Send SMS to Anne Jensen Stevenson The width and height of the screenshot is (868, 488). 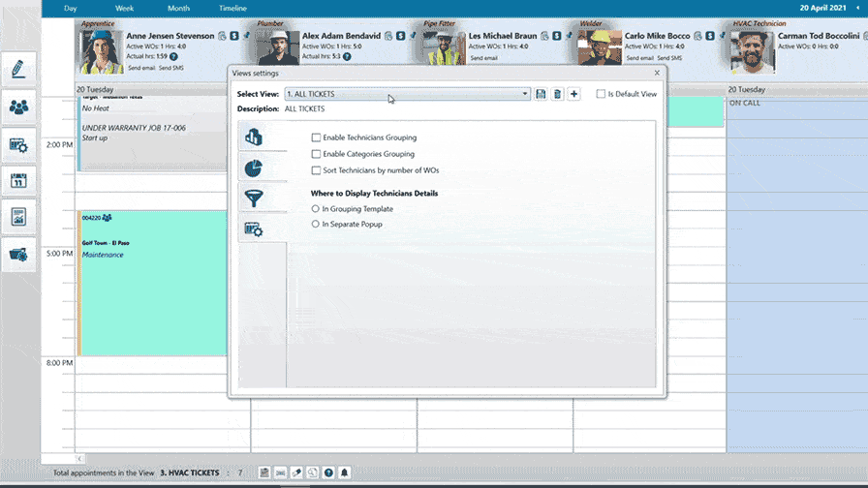click(171, 68)
